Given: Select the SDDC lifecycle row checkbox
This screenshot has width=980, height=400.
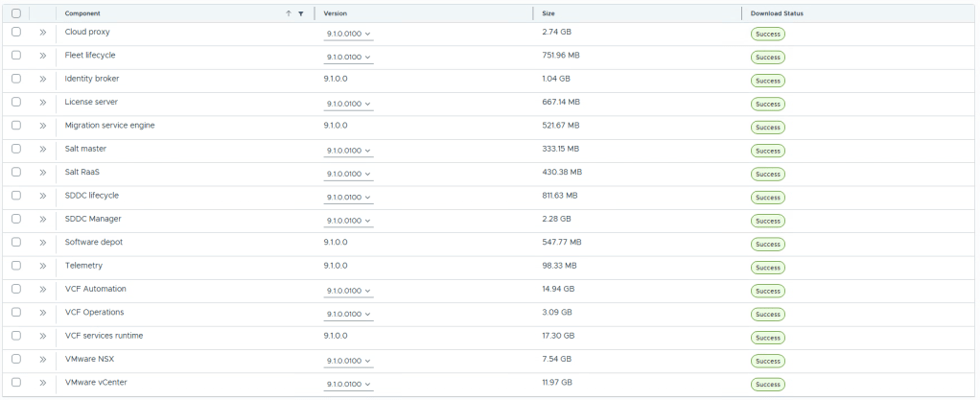Looking at the screenshot, I should click(16, 196).
